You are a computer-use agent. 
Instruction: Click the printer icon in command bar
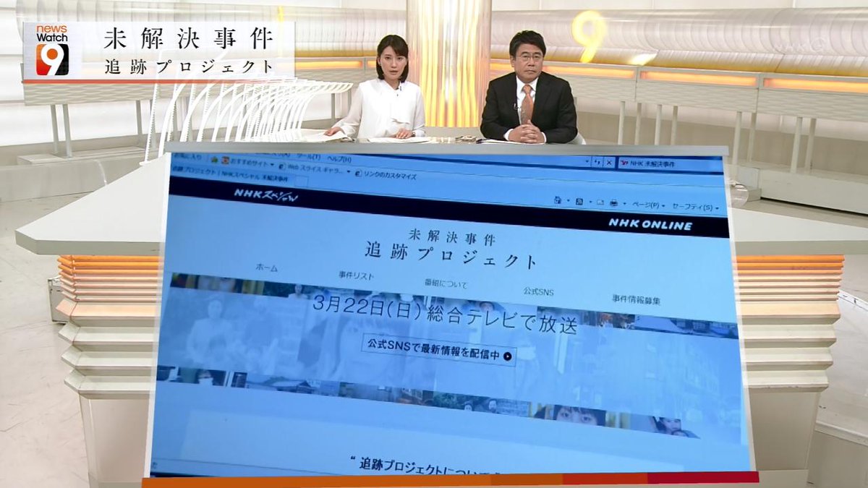[x=613, y=203]
